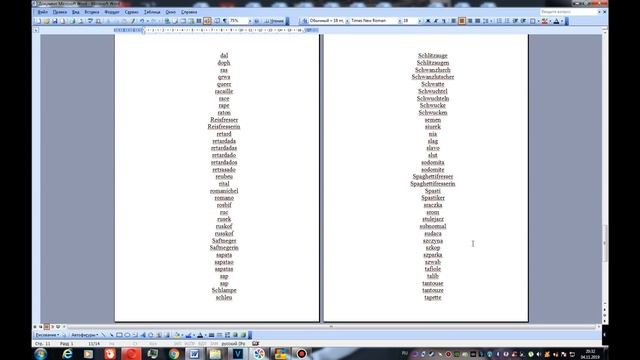Viewport: 640px width, 360px height.
Task: Toggle center alignment
Action: click(462, 21)
